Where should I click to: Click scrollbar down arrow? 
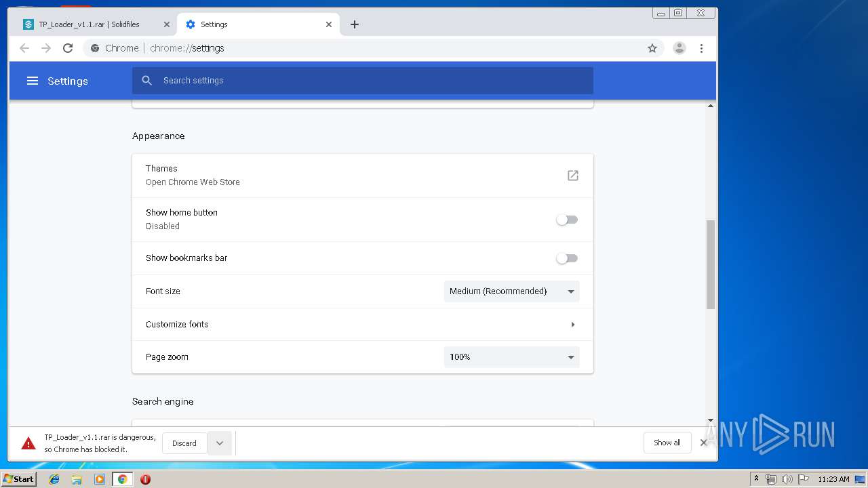pyautogui.click(x=711, y=420)
